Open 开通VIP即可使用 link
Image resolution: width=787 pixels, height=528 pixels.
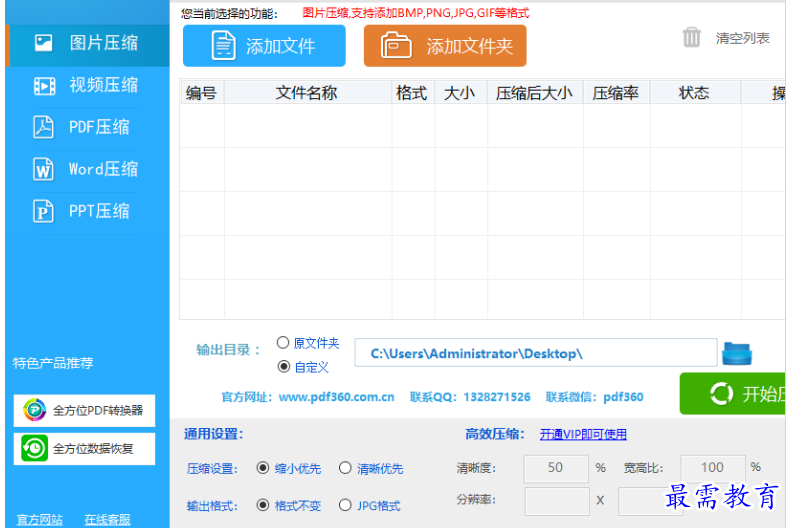(x=583, y=434)
